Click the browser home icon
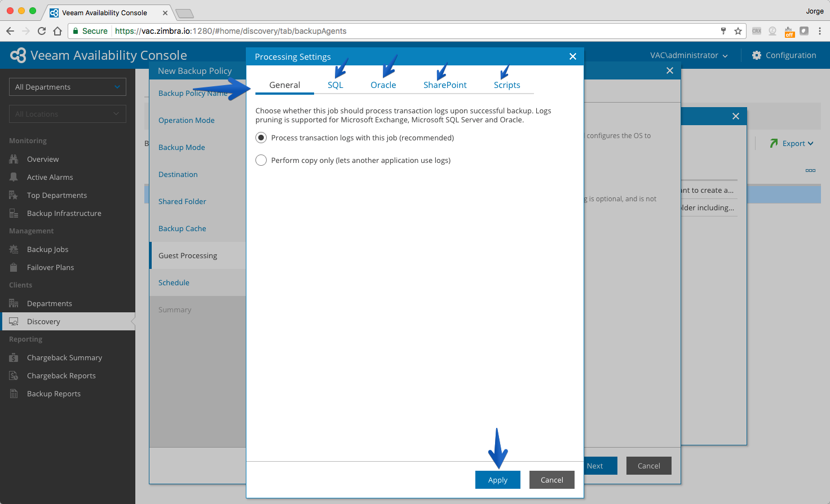The height and width of the screenshot is (504, 830). pos(58,31)
